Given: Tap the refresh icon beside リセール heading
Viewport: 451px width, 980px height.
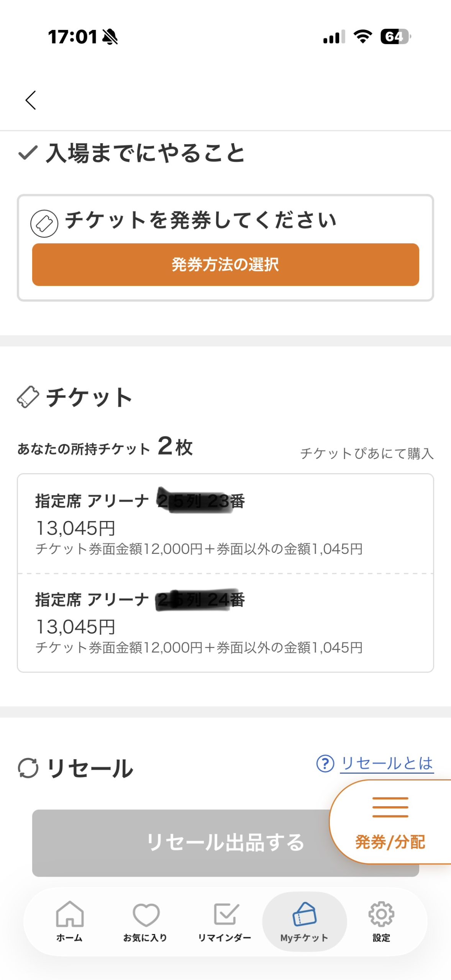Looking at the screenshot, I should [x=28, y=768].
